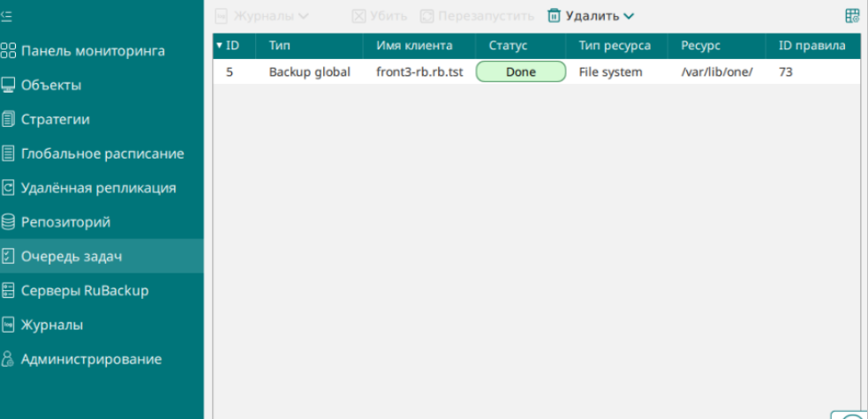Viewport: 868px width, 419px height.
Task: Click the Удалить button label
Action: click(593, 16)
